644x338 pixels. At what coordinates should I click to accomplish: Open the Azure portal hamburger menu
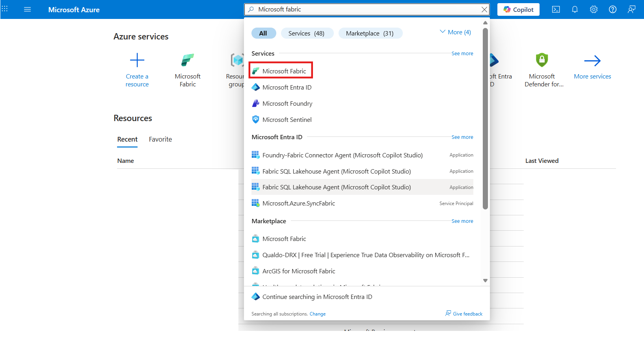(x=27, y=9)
